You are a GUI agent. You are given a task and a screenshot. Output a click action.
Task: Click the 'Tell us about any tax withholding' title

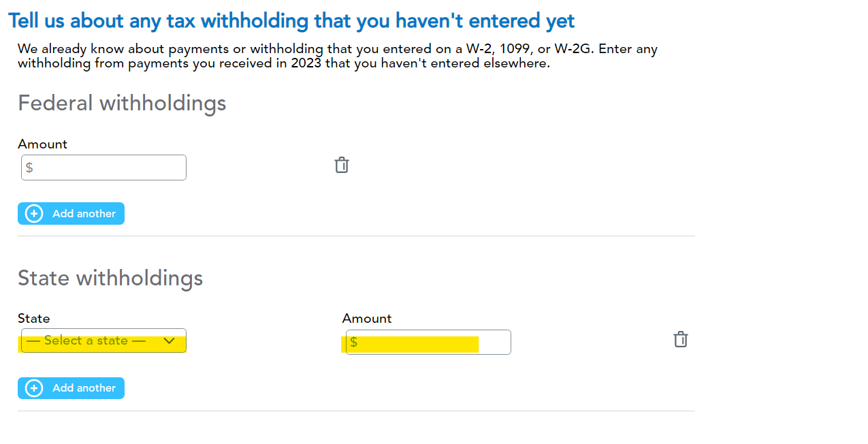291,21
